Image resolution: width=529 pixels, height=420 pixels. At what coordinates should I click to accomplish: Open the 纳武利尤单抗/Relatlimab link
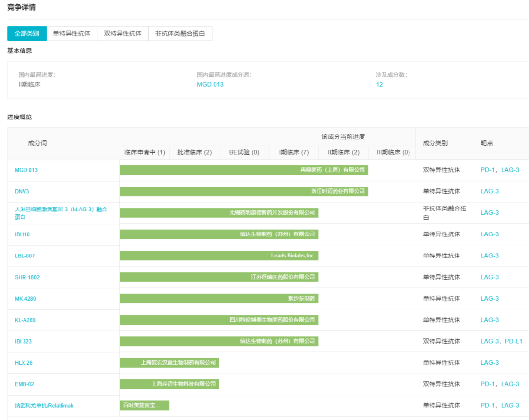pos(44,405)
